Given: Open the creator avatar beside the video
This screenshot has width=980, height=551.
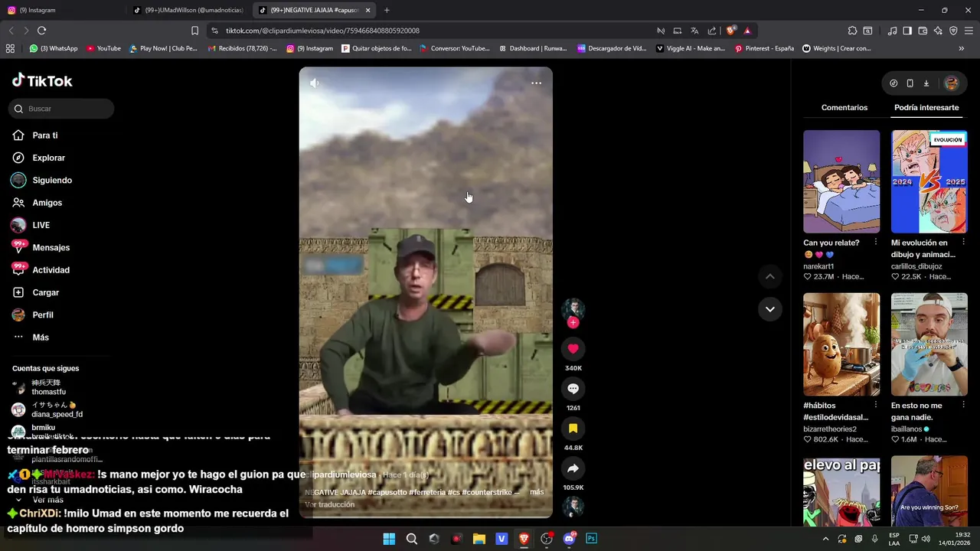Looking at the screenshot, I should pyautogui.click(x=573, y=309).
